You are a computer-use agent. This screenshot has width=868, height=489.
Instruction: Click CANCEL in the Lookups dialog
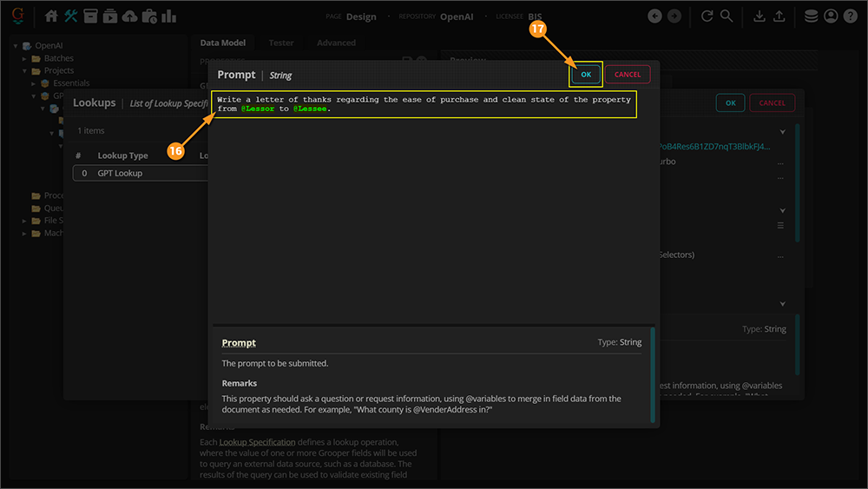coord(772,103)
